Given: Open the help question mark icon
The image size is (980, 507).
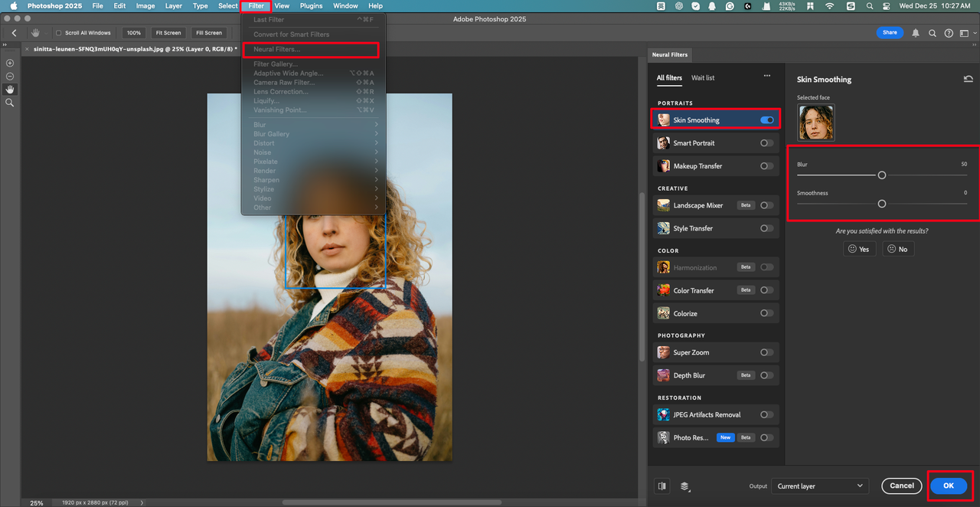Looking at the screenshot, I should point(949,33).
